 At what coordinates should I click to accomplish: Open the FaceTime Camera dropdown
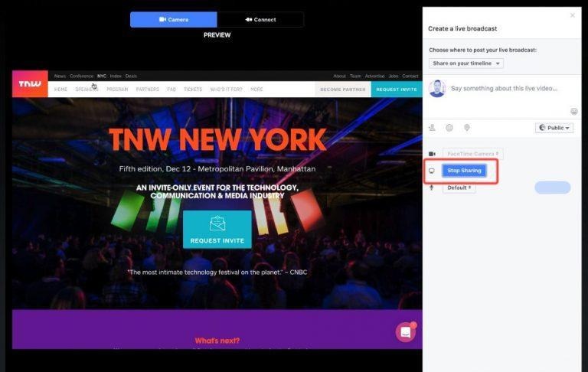[472, 154]
